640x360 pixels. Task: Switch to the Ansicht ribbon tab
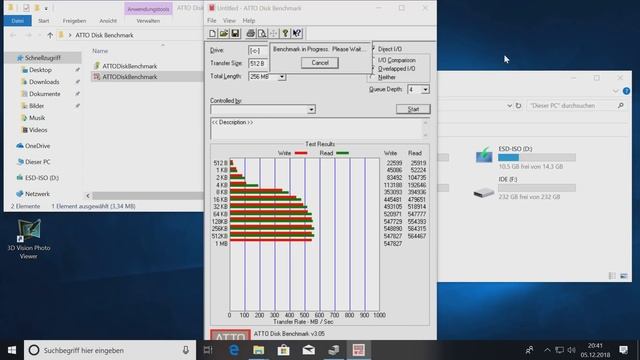click(x=108, y=21)
